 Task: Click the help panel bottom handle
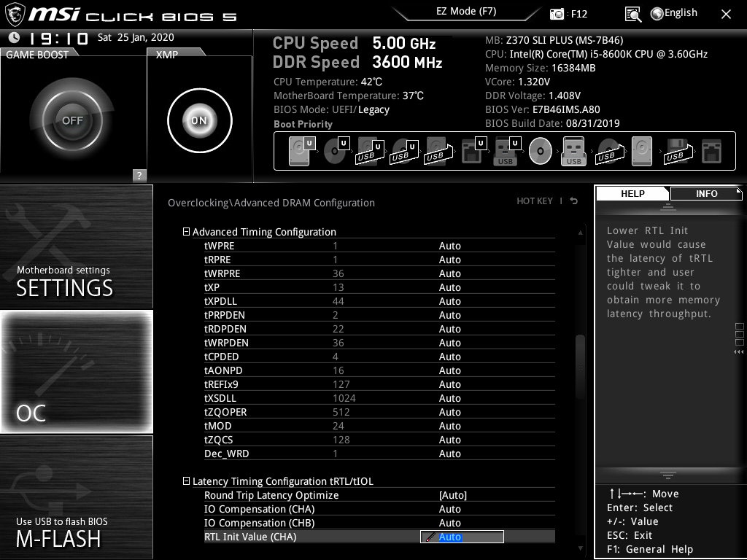[668, 475]
